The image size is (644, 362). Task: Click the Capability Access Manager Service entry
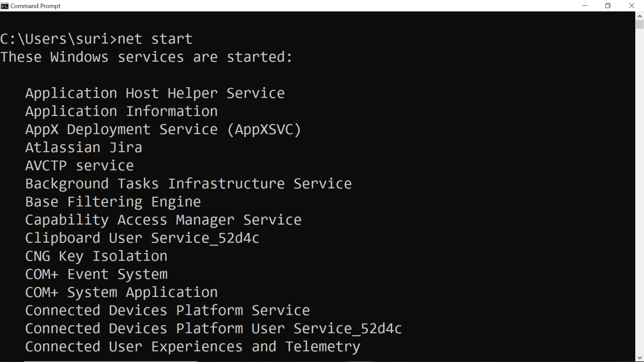point(163,219)
